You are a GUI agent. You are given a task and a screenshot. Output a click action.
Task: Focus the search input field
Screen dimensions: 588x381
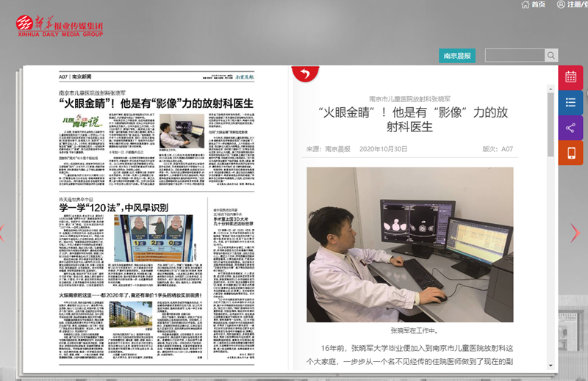point(514,56)
